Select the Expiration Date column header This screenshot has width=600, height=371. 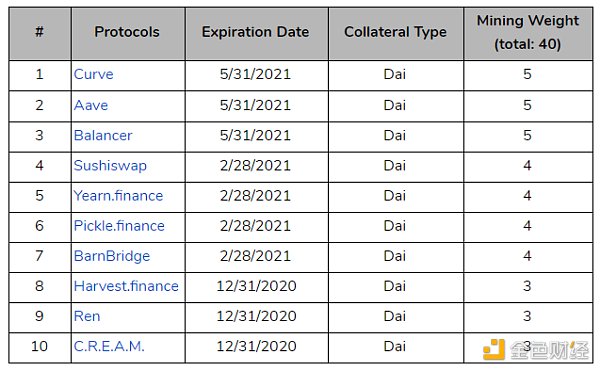click(256, 33)
